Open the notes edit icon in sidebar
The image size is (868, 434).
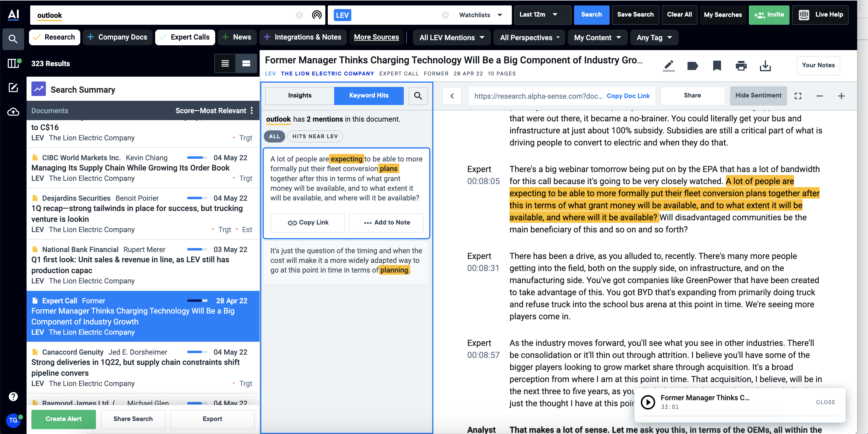coord(13,88)
